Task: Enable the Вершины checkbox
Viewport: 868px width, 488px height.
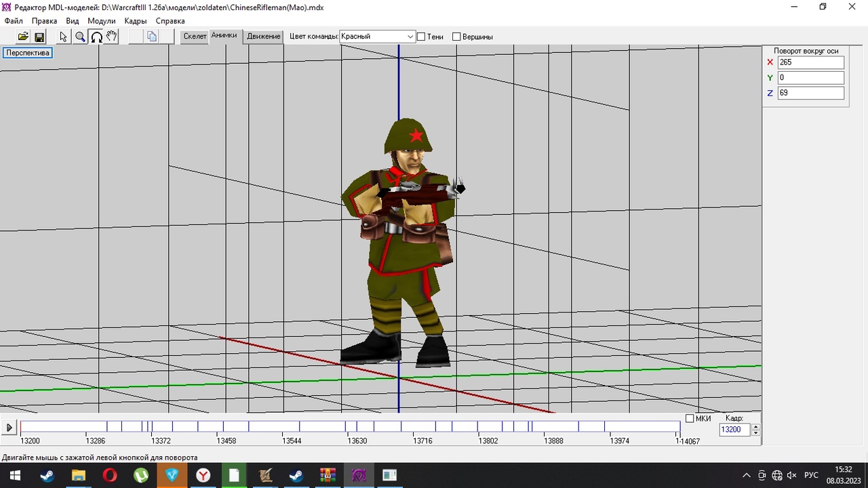Action: click(456, 37)
